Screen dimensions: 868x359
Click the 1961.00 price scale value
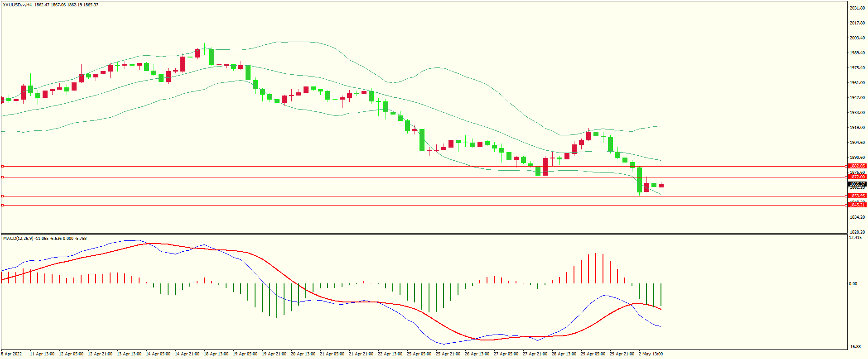point(857,83)
